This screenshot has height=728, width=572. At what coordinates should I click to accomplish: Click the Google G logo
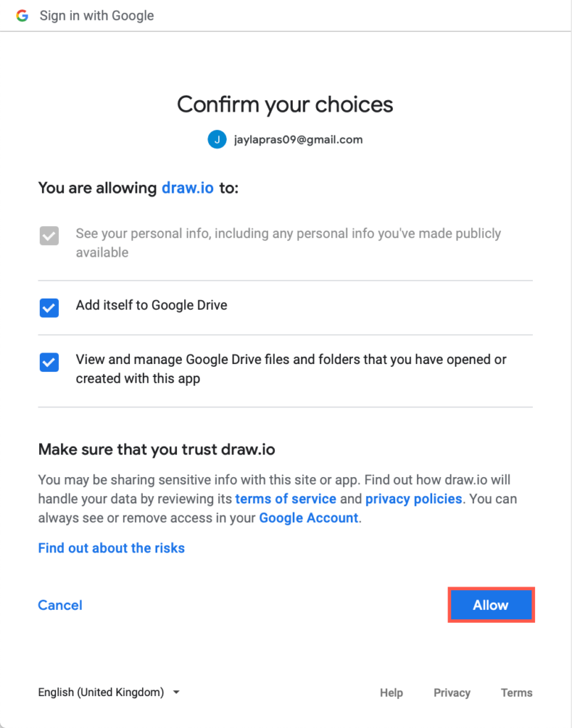pos(22,16)
